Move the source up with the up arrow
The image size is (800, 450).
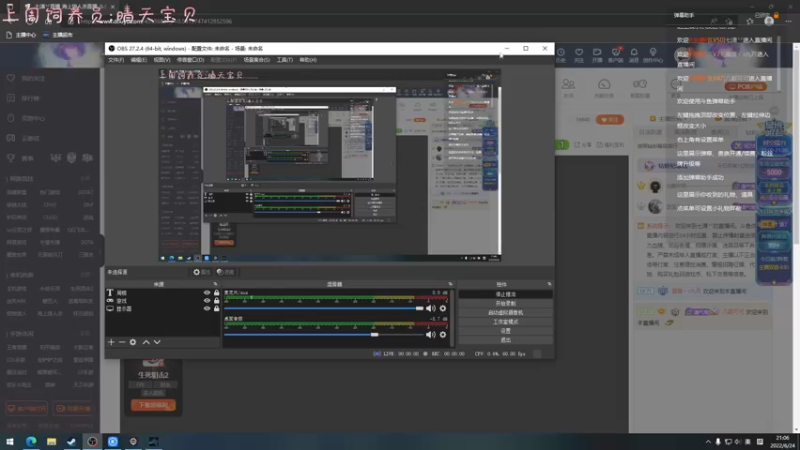point(146,342)
